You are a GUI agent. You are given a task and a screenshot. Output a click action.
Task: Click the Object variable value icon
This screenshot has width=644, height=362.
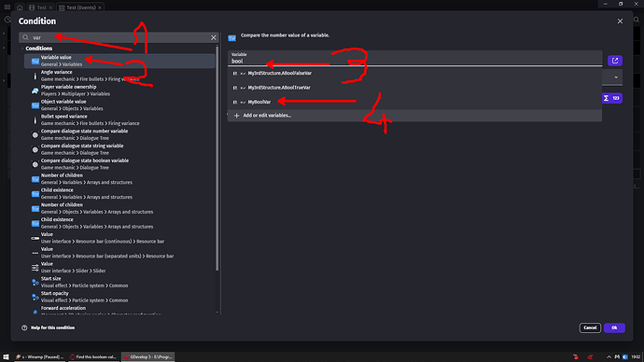point(35,105)
